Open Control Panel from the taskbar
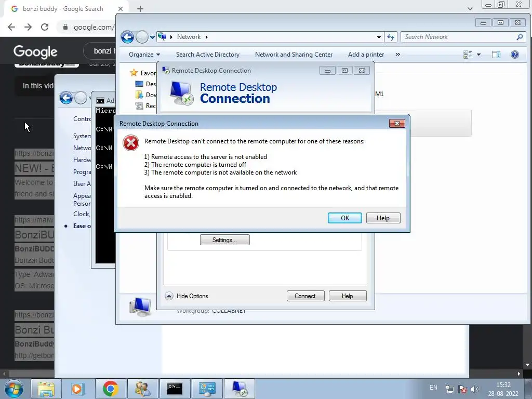Screen dimensions: 532x399 207,389
